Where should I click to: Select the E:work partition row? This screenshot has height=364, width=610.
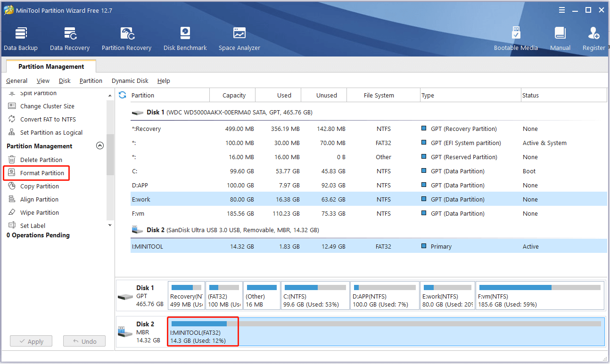pos(369,200)
